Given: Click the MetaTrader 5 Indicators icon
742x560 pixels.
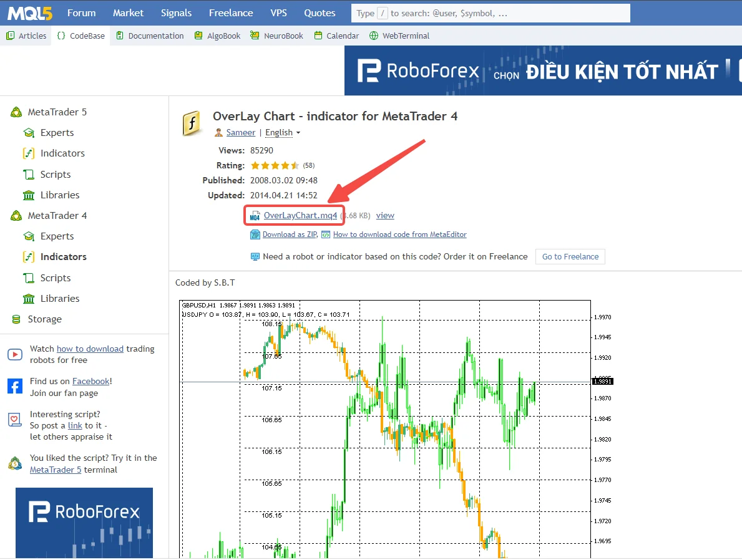Looking at the screenshot, I should 29,153.
